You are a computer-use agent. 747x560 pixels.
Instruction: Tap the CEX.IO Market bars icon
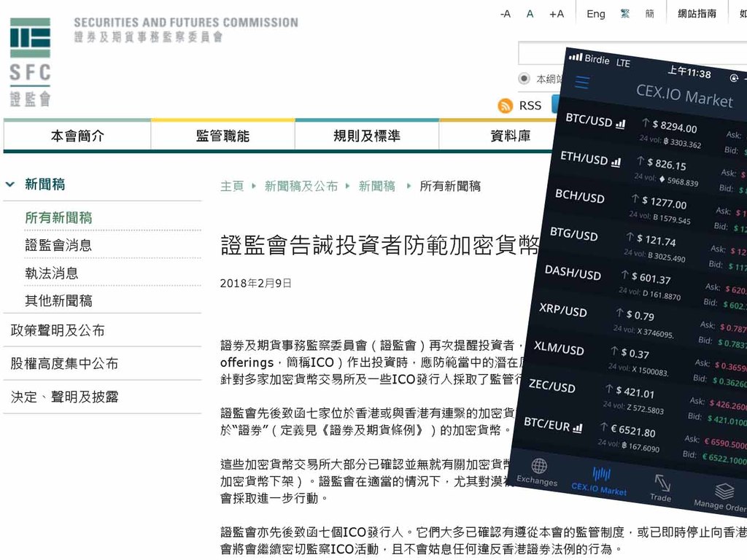pos(601,474)
